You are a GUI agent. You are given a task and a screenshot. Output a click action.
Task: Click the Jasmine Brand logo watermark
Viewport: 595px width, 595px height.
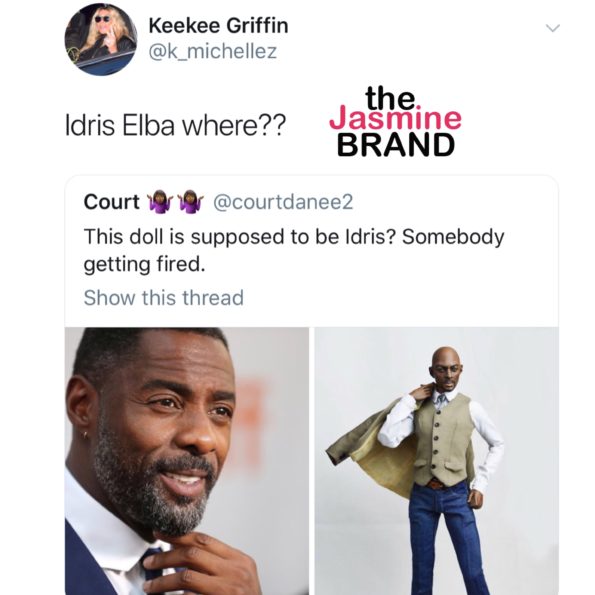pyautogui.click(x=395, y=122)
